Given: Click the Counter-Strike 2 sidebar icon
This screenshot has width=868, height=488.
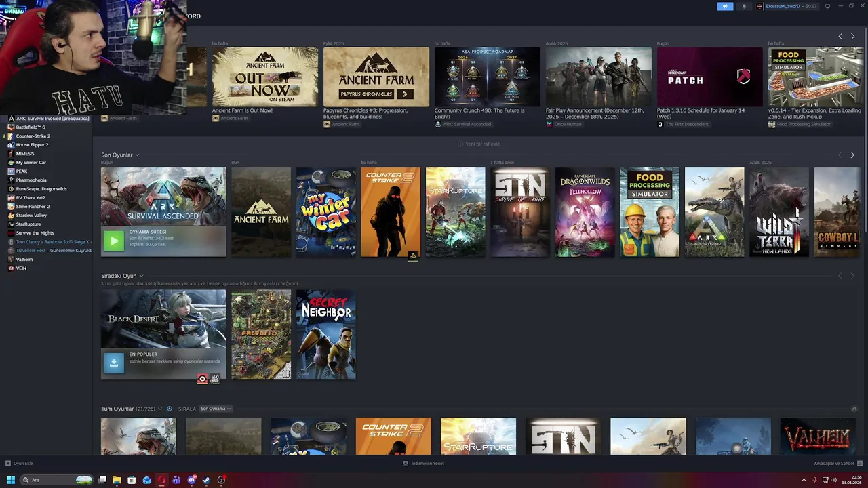Looking at the screenshot, I should pos(11,136).
